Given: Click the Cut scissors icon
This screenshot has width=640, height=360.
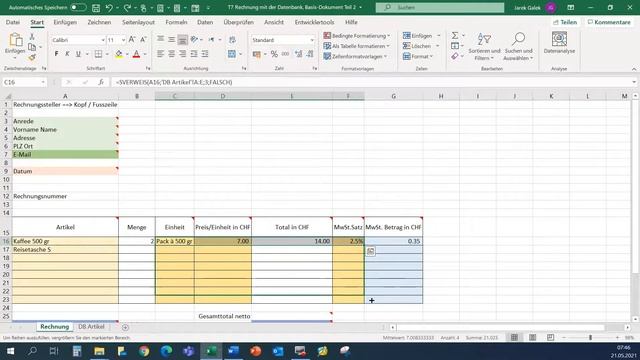Looking at the screenshot, I should tap(32, 37).
